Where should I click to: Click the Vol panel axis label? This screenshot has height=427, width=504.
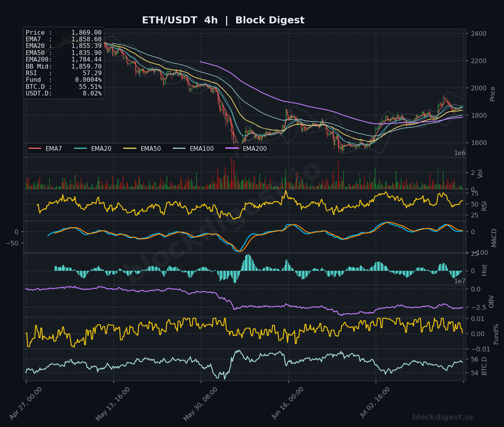tap(480, 174)
